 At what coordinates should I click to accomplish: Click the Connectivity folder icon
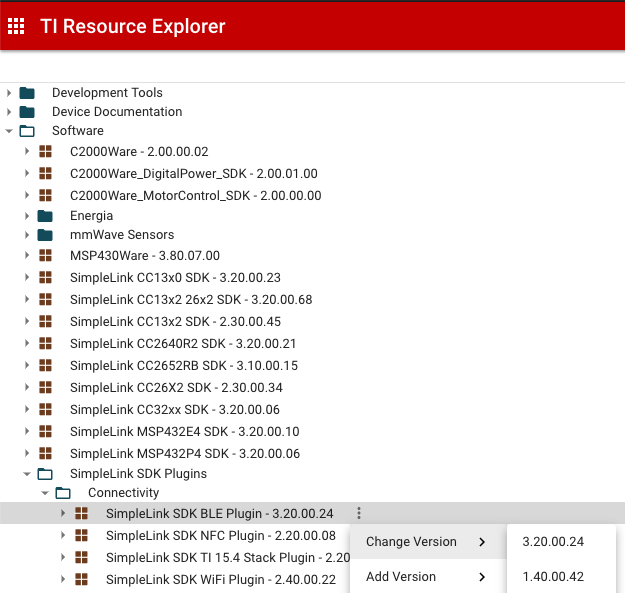coord(63,493)
